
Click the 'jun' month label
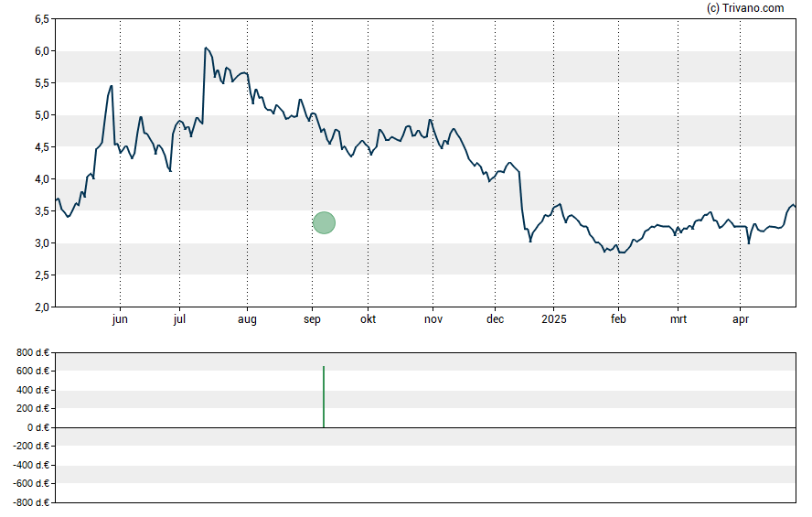coord(120,319)
